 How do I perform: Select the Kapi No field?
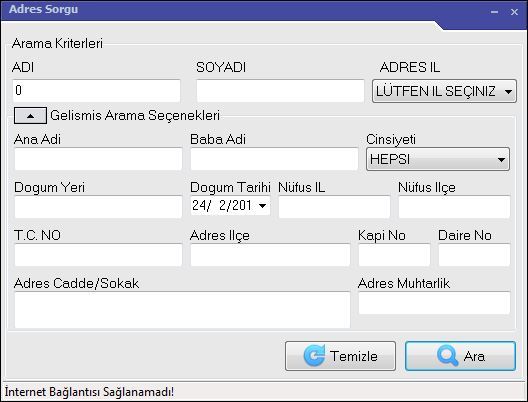(394, 255)
